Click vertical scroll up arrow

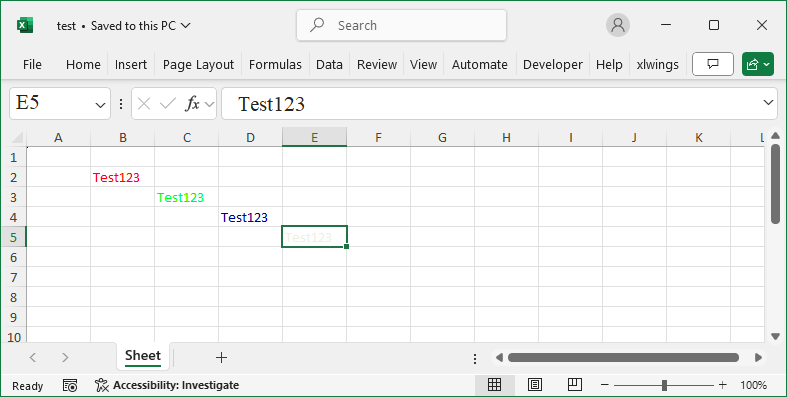point(775,136)
